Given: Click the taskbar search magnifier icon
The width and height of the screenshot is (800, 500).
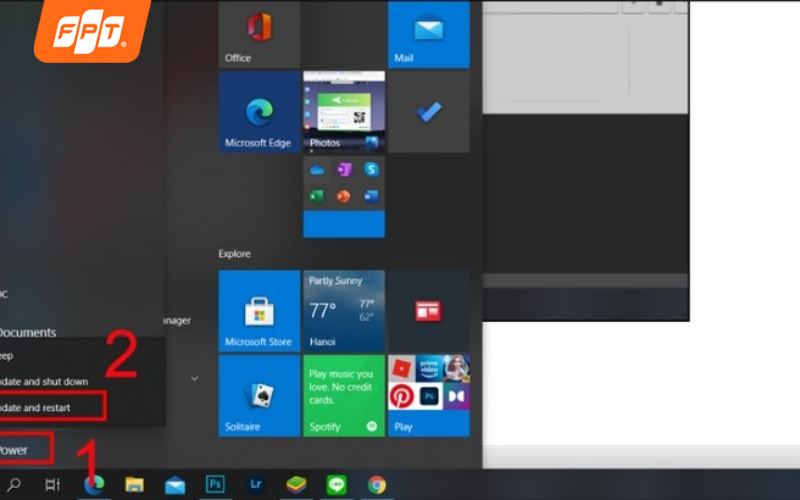Looking at the screenshot, I should 14,484.
